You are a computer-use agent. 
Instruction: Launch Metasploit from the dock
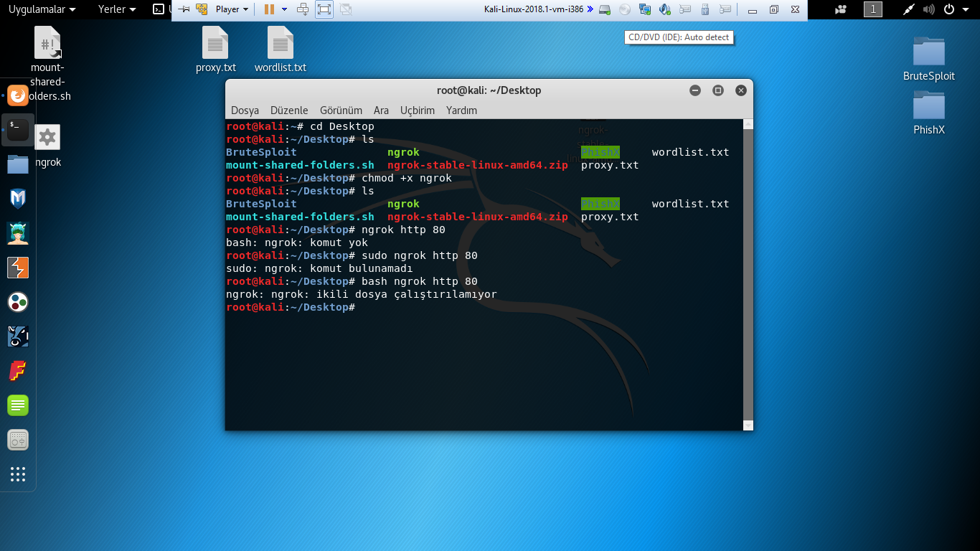[x=18, y=199]
